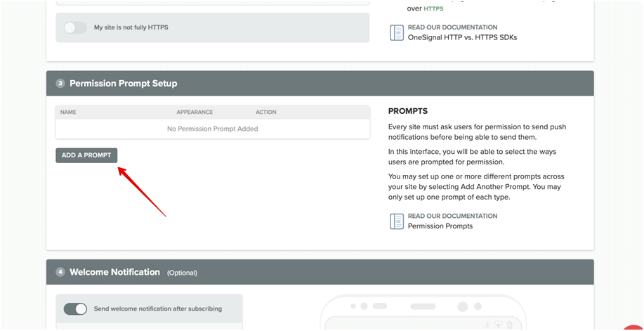Disable the send welcome notification switch
The height and width of the screenshot is (331, 644).
(x=75, y=309)
